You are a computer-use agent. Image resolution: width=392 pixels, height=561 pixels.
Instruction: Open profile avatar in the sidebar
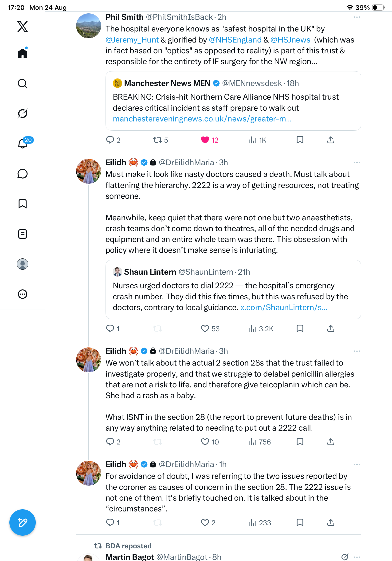(x=23, y=264)
